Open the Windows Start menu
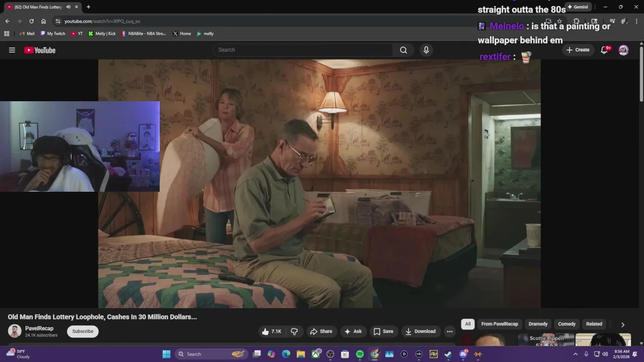The image size is (644, 362). [x=167, y=354]
